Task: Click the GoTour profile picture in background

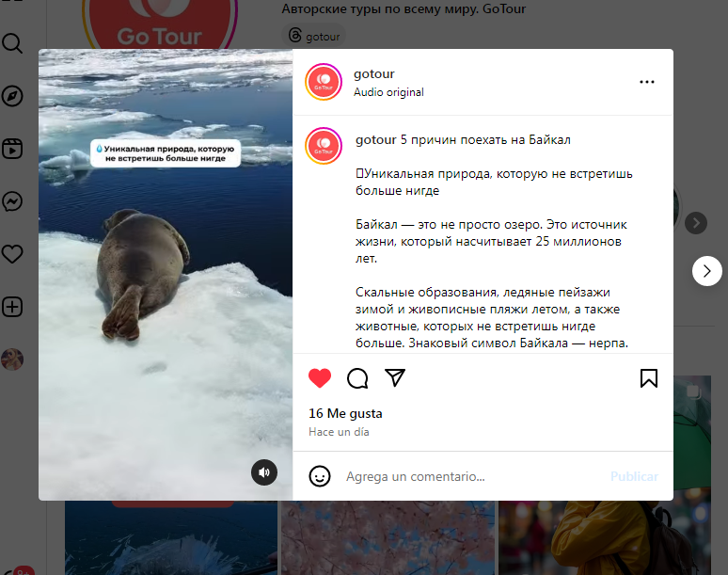Action: point(159,24)
